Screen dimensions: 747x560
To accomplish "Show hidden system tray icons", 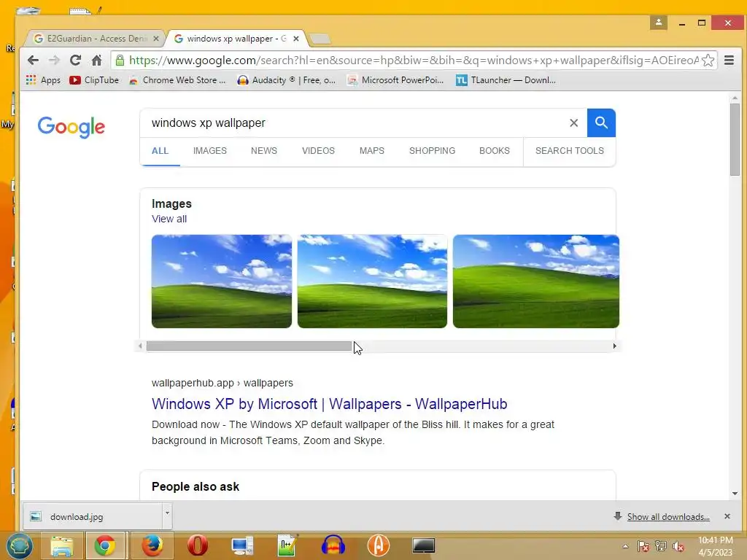I will pyautogui.click(x=625, y=546).
